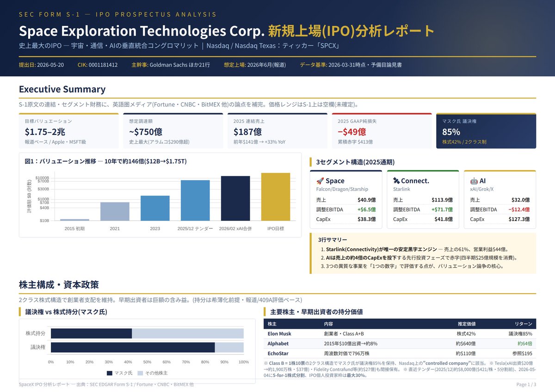Click the ~$750億 expected raise figure
Image resolution: width=555 pixels, height=392 pixels.
coord(146,132)
